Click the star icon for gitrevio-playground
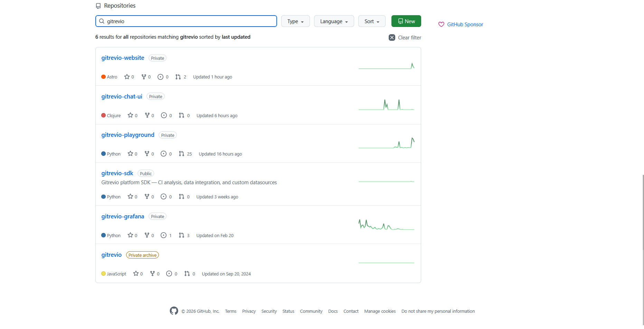 [x=130, y=153]
